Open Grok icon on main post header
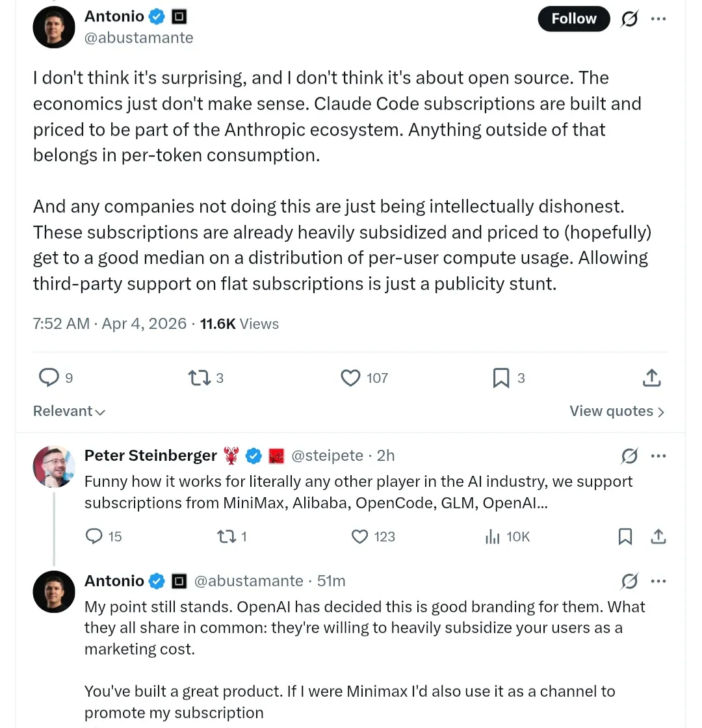The width and height of the screenshot is (702, 728). pyautogui.click(x=629, y=19)
